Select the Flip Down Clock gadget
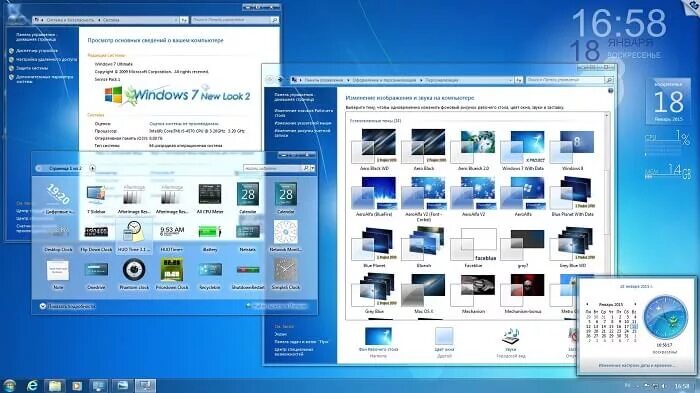 coord(96,238)
